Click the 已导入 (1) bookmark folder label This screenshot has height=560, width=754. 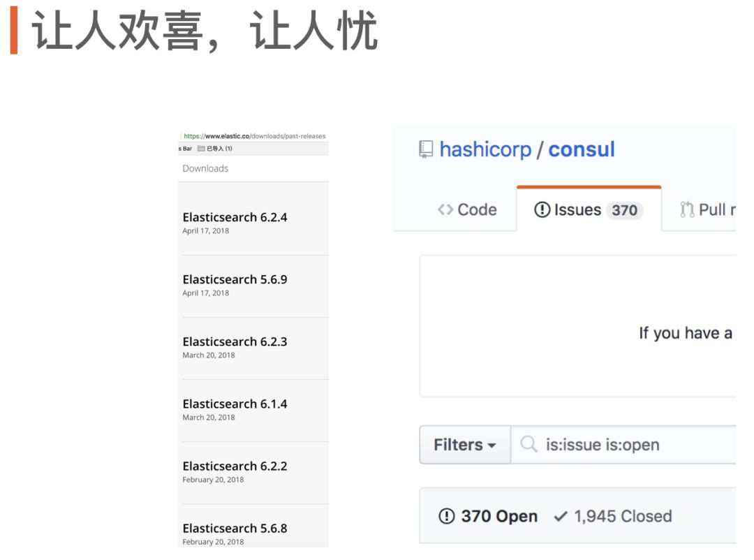(x=219, y=149)
